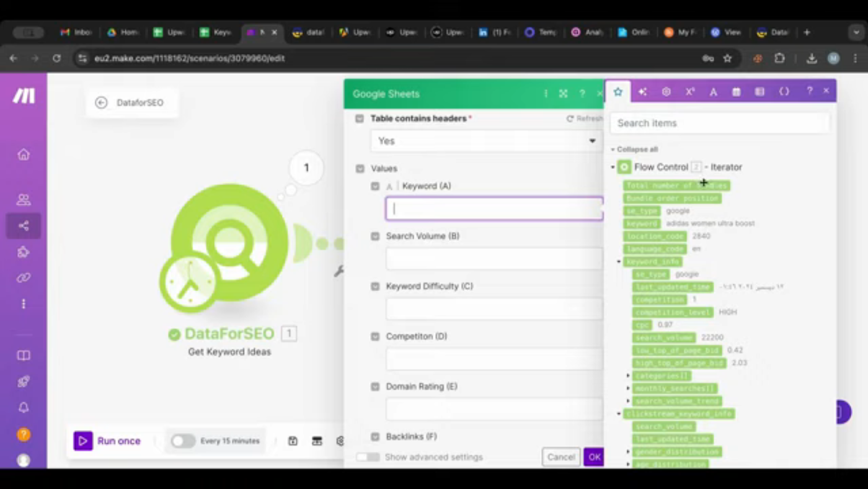Insert the competition_level variable pill
This screenshot has width=868, height=489.
673,312
